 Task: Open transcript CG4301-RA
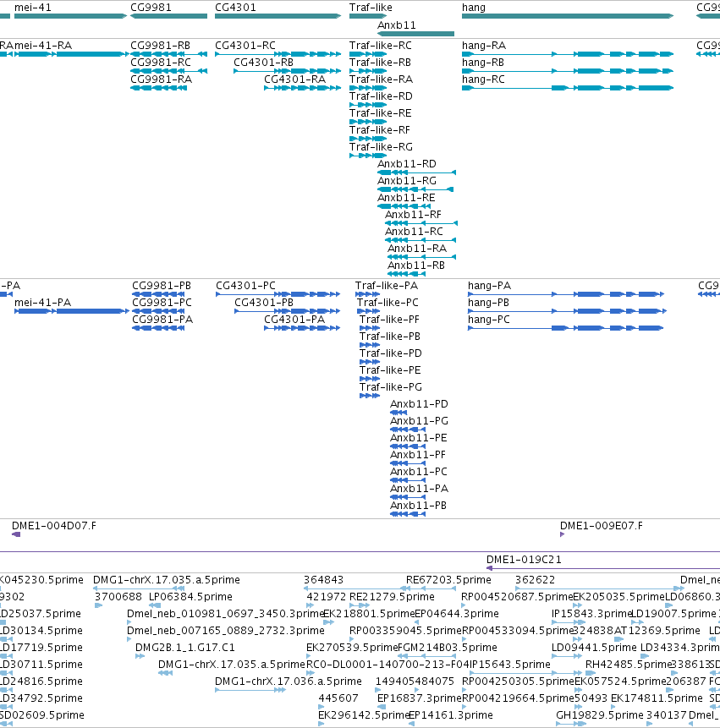pos(302,88)
